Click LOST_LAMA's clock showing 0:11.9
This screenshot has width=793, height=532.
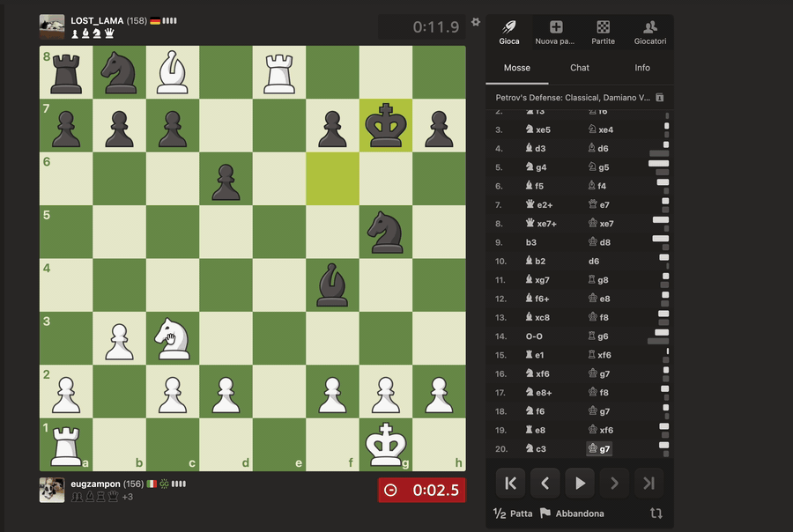coord(422,26)
